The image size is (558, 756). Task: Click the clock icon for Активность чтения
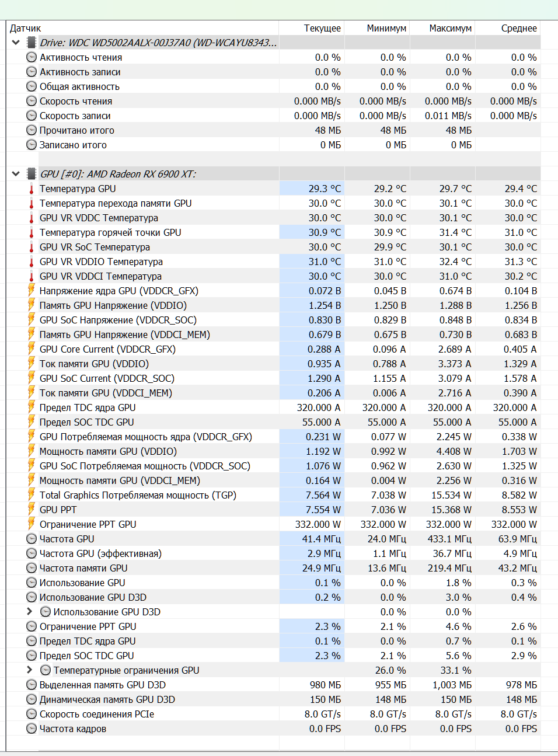[32, 57]
